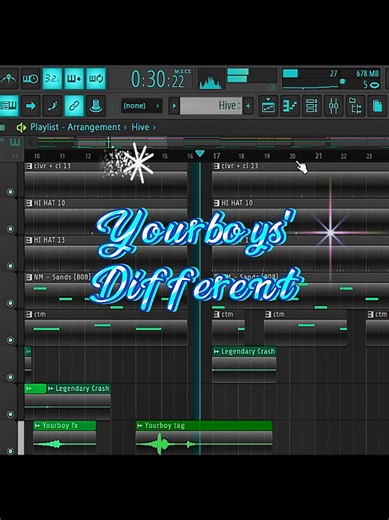Viewport: 389px width, 520px height.
Task: Click the stamp tool icon
Action: (96, 106)
